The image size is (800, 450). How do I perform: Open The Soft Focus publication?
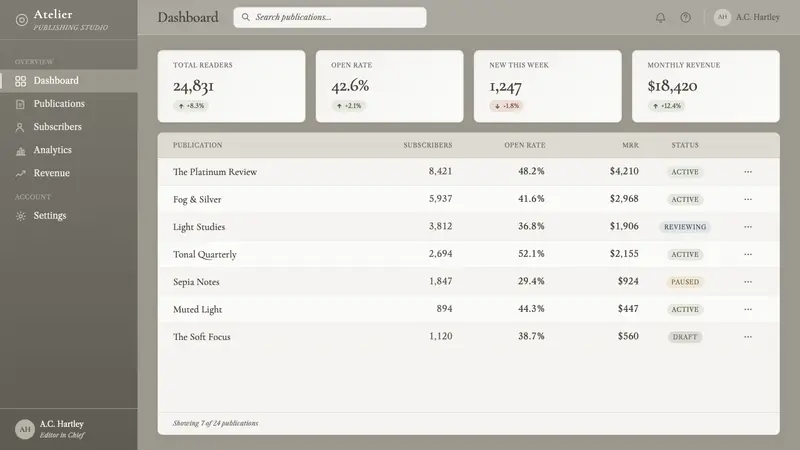pos(202,337)
